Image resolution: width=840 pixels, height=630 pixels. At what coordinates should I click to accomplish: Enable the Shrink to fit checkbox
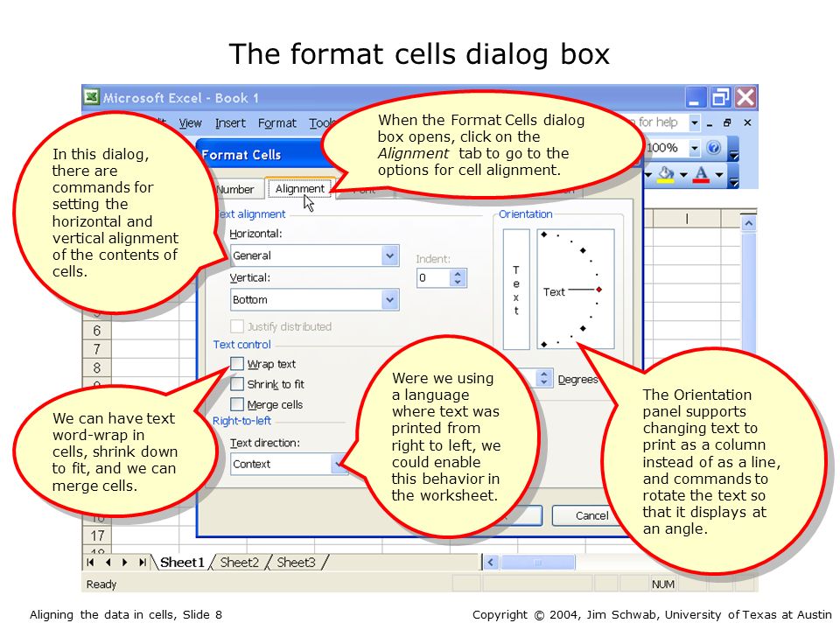click(x=237, y=384)
